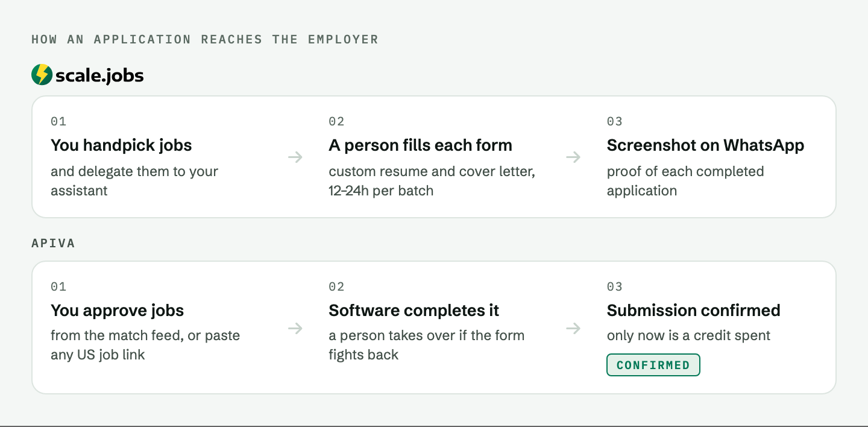Click 'custom resume and cover letter' description
Viewport: 868px width, 427px height.
pos(432,171)
